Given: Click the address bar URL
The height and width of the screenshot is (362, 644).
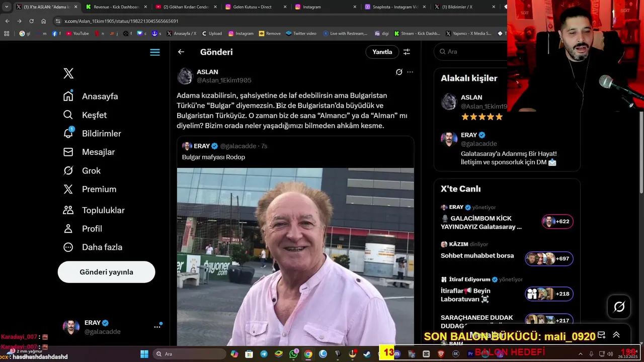Looking at the screenshot, I should (121, 21).
